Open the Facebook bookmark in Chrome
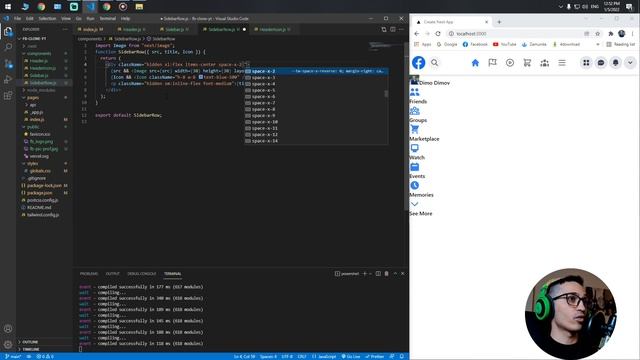The image size is (640, 360). coord(475,44)
